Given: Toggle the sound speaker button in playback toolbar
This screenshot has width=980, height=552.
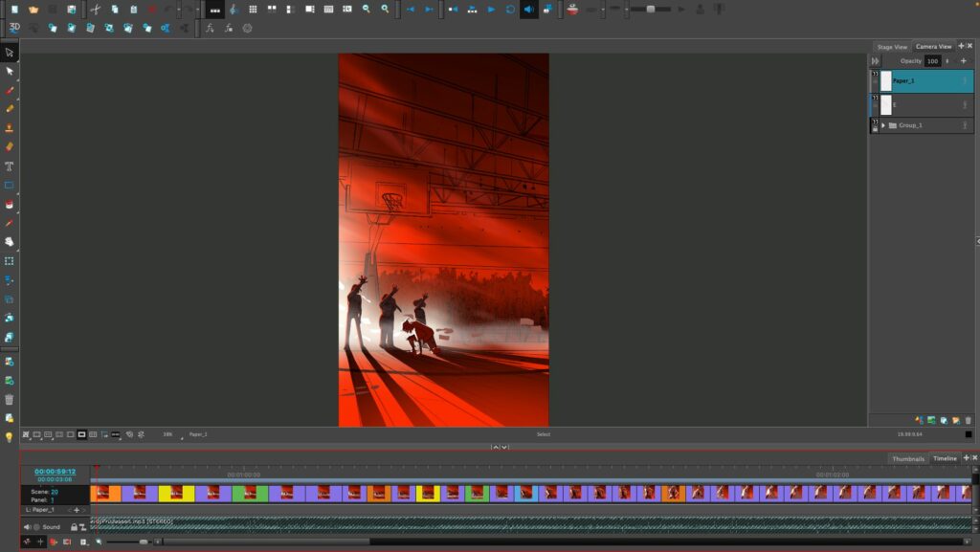Looking at the screenshot, I should (528, 10).
